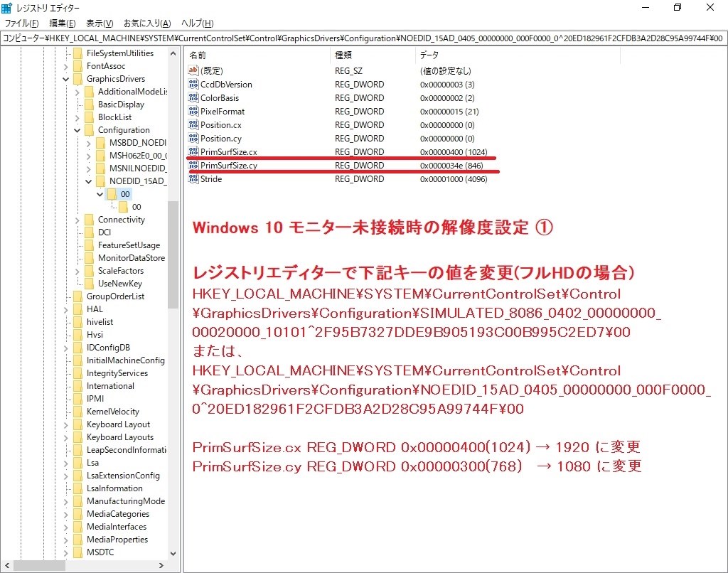
Task: Click the PixelFormat DWORD icon
Action: (x=193, y=111)
